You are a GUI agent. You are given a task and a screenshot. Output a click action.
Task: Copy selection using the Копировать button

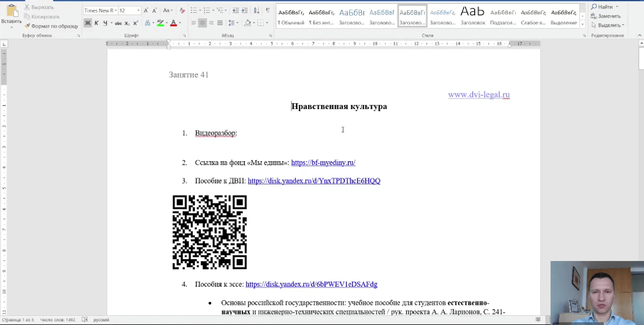pos(42,17)
